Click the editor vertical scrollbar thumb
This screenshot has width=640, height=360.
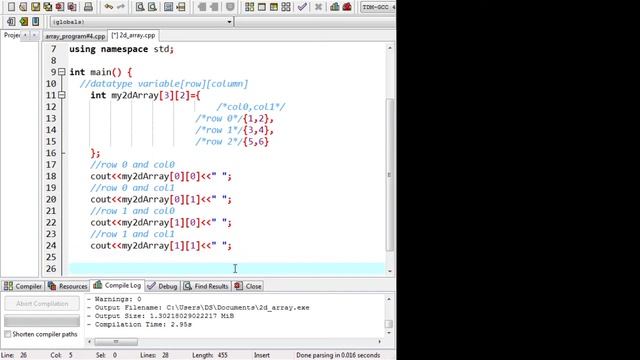pyautogui.click(x=390, y=175)
